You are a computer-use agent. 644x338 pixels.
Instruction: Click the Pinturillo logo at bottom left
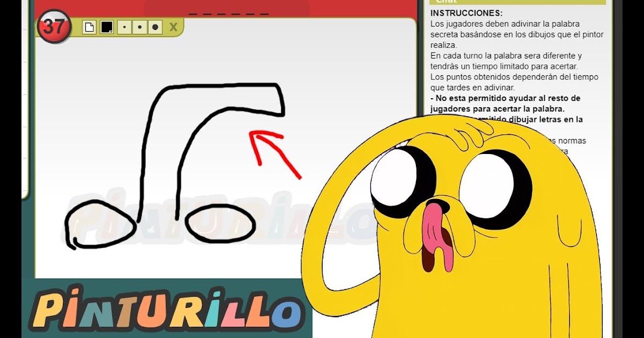coord(167,309)
